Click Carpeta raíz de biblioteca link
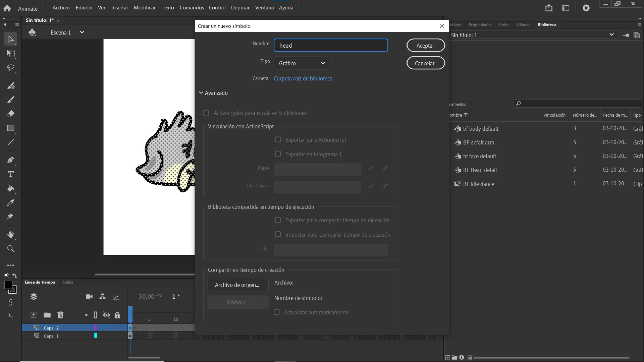This screenshot has width=644, height=362. [x=303, y=78]
